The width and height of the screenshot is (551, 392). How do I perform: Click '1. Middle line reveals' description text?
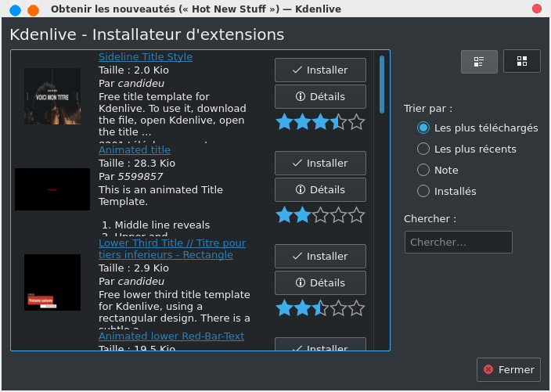click(156, 225)
